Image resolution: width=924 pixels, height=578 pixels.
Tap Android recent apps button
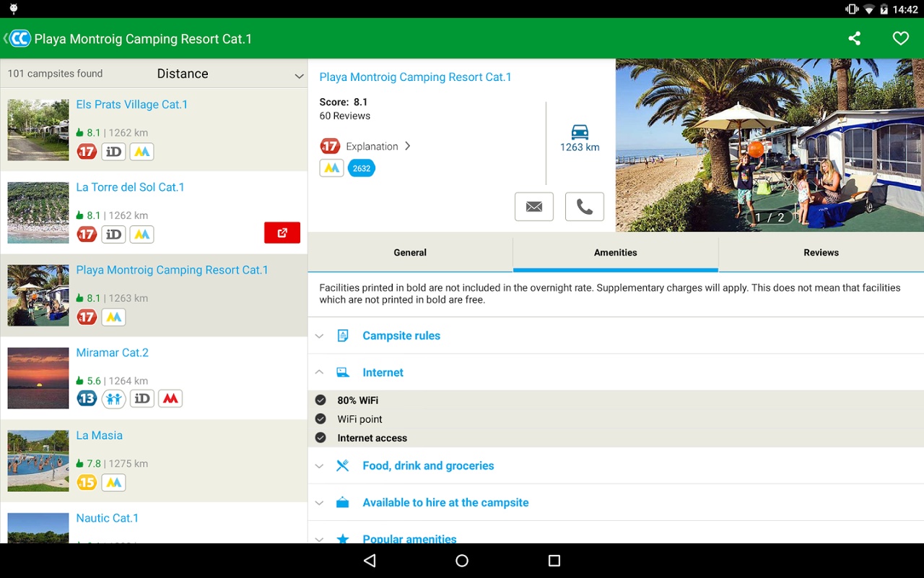pyautogui.click(x=554, y=561)
